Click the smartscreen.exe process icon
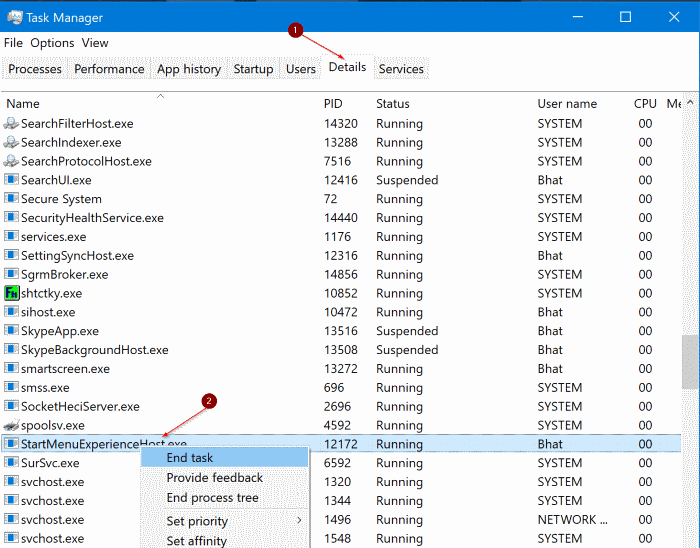 11,369
